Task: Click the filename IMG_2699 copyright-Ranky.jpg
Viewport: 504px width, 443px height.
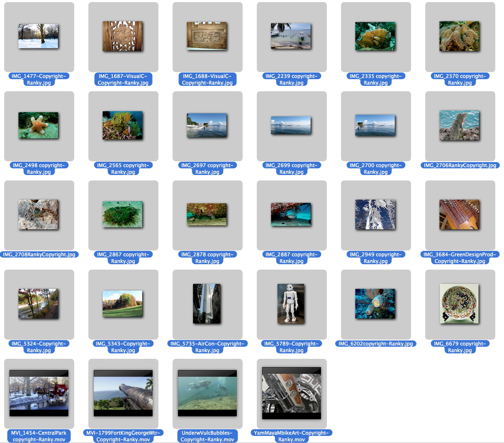Action: (x=291, y=168)
